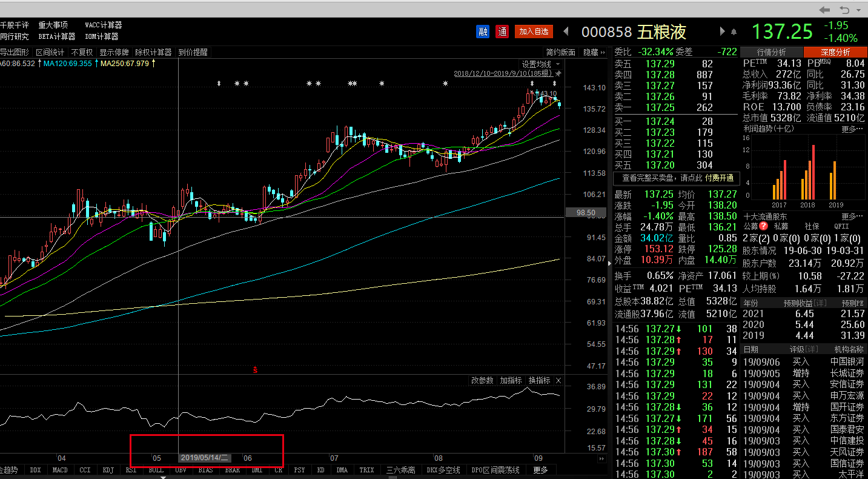Select the DKX多空线 indicator tab
Viewport: 868px width, 479px height.
point(443,470)
